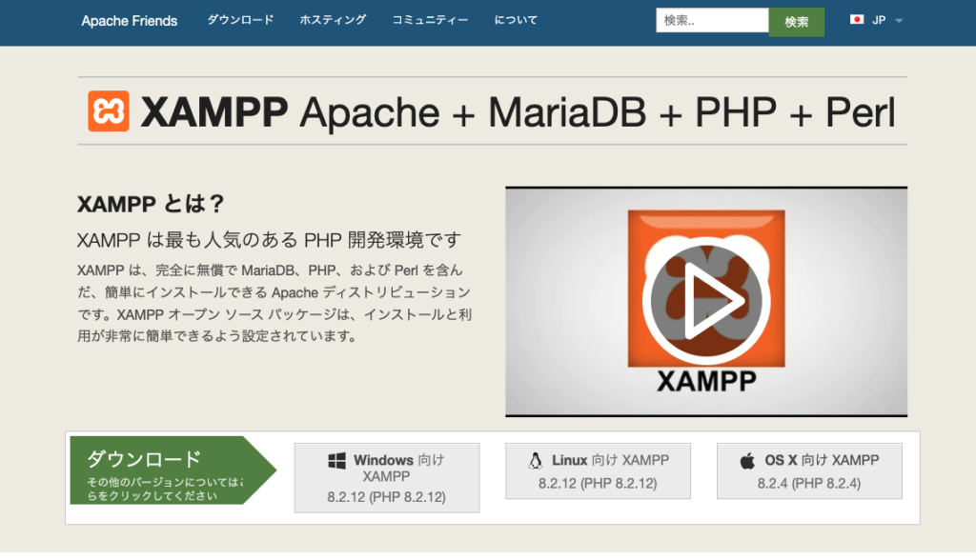The height and width of the screenshot is (560, 976).
Task: Click the green ダウンロード arrow banner
Action: point(173,470)
